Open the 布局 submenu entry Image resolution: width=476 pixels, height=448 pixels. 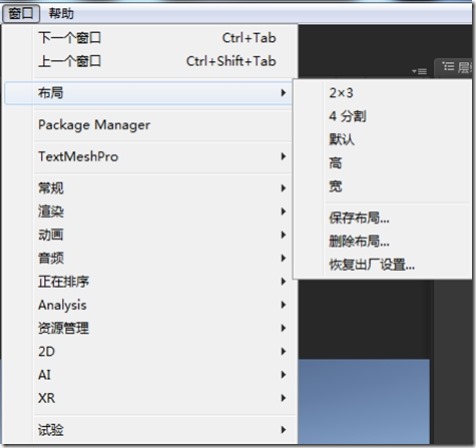tap(149, 93)
